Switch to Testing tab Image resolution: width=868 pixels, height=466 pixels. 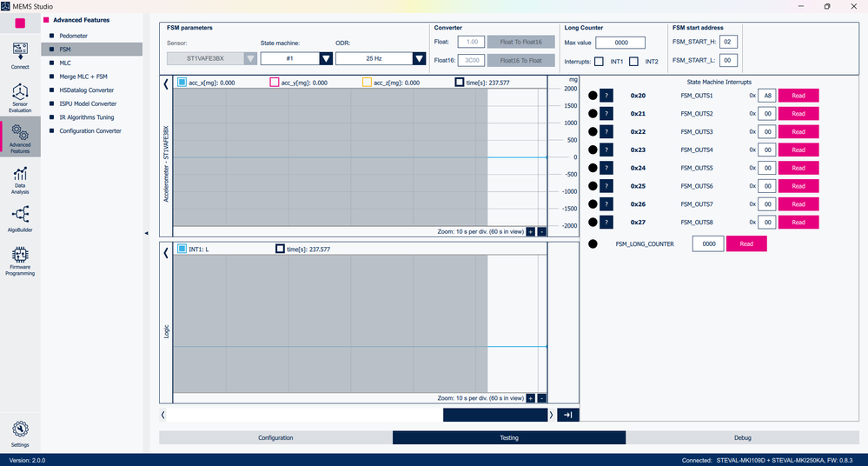click(x=509, y=437)
